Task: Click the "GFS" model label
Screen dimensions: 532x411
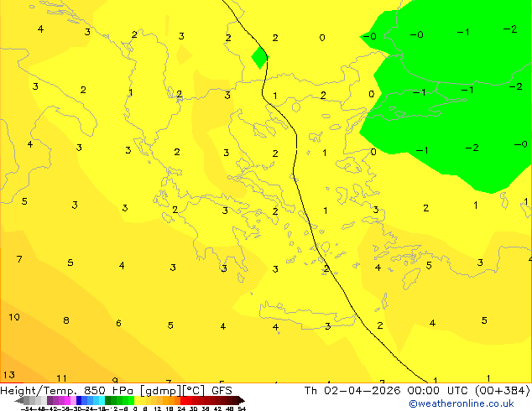Action: [x=222, y=391]
